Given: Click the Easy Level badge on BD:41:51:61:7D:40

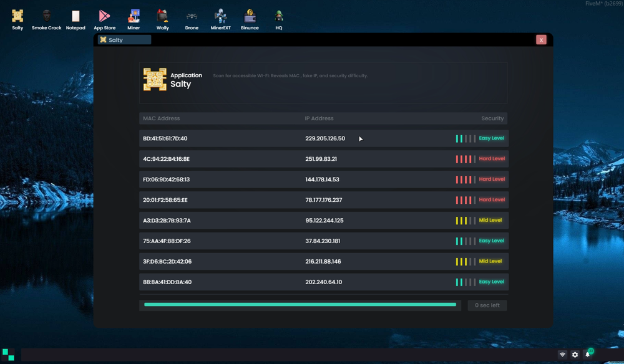Looking at the screenshot, I should (490, 138).
